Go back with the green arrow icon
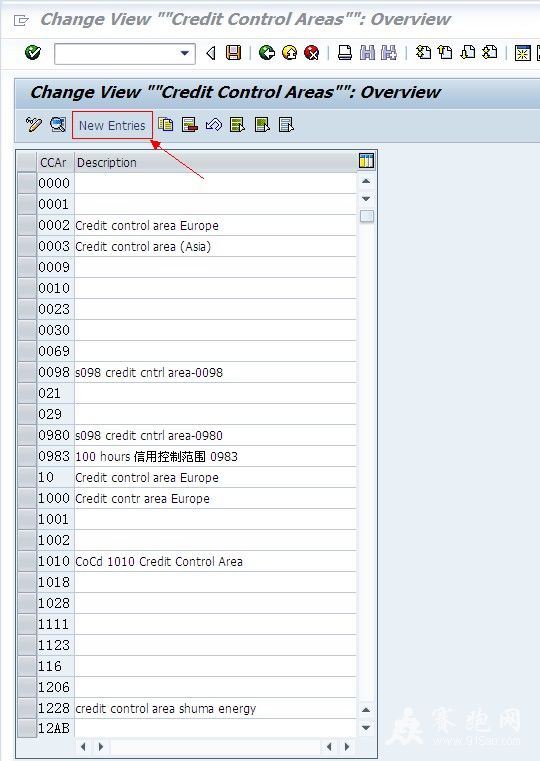 coord(266,52)
